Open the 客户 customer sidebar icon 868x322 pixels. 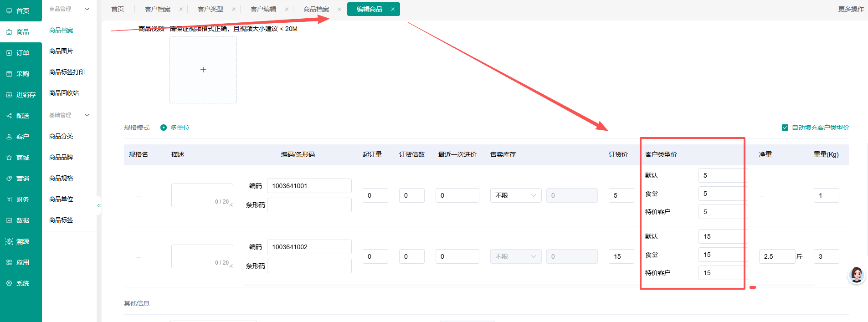coord(9,137)
